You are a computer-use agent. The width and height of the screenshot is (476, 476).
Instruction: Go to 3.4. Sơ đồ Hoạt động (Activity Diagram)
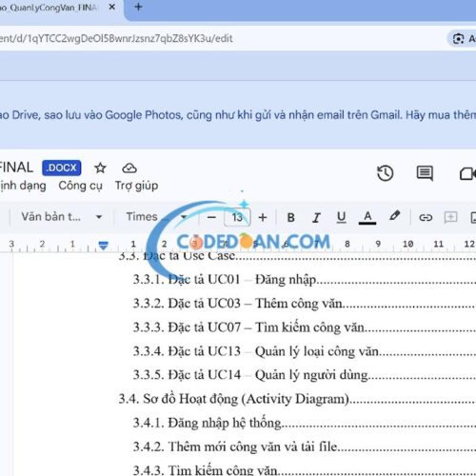tap(234, 399)
